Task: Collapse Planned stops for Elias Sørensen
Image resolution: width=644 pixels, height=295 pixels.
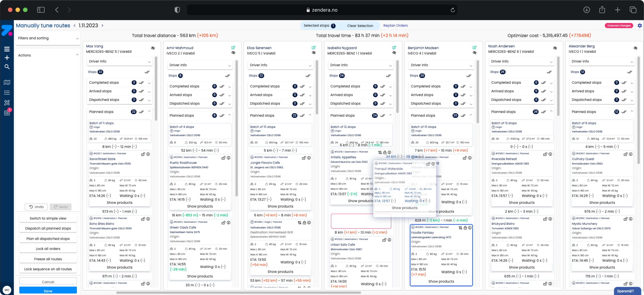Action: 310,115
